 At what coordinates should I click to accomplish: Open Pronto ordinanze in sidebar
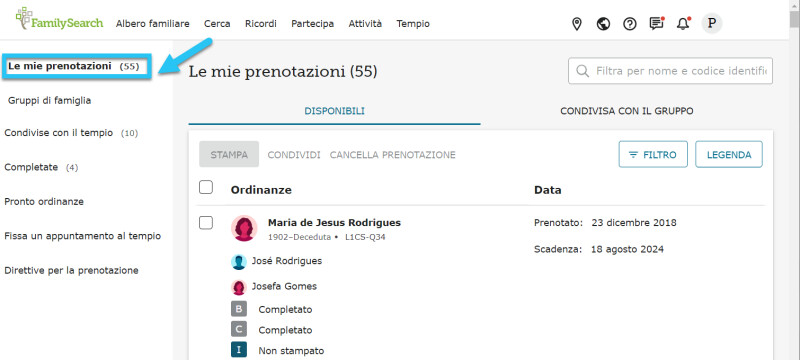(x=44, y=201)
